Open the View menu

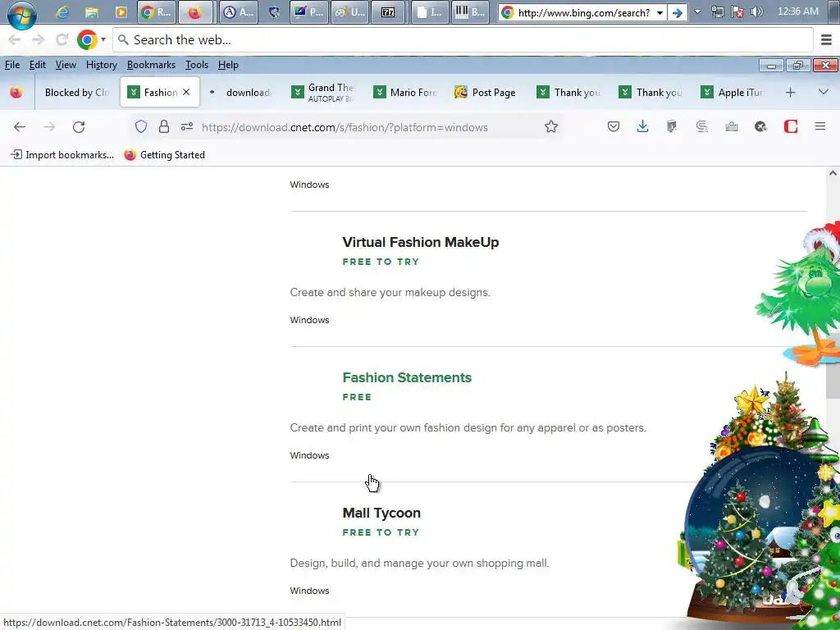pyautogui.click(x=66, y=65)
